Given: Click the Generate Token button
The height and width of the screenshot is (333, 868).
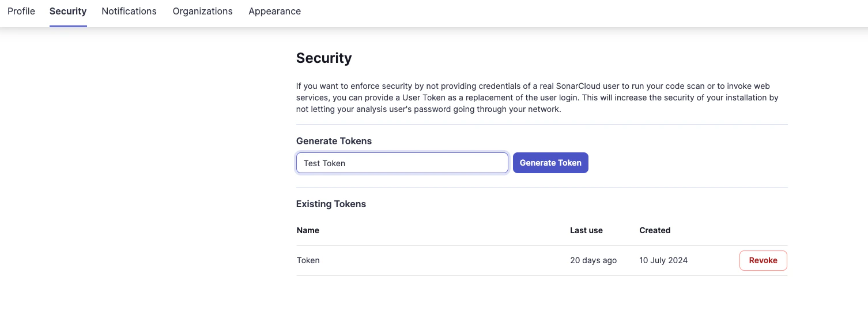Looking at the screenshot, I should point(550,163).
